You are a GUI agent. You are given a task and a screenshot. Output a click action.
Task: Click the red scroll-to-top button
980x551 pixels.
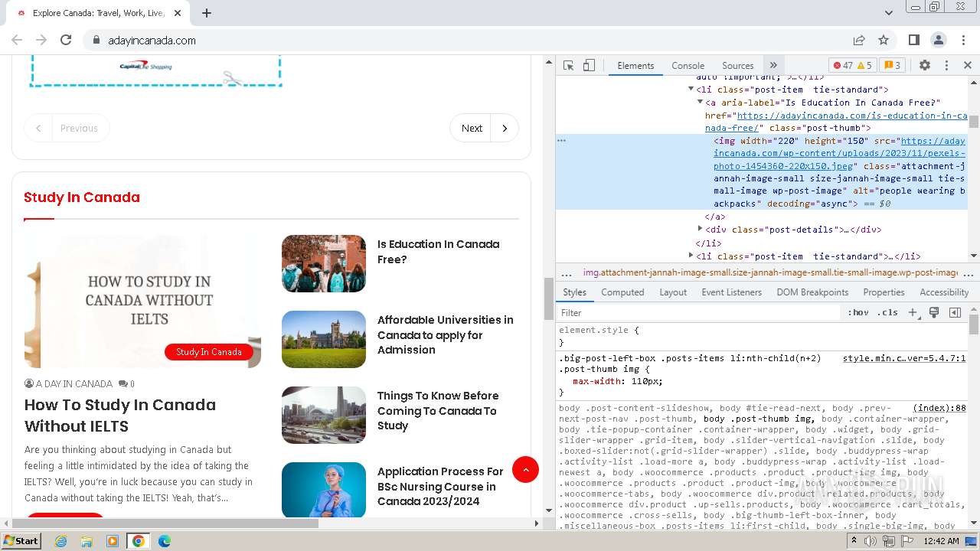(x=525, y=469)
